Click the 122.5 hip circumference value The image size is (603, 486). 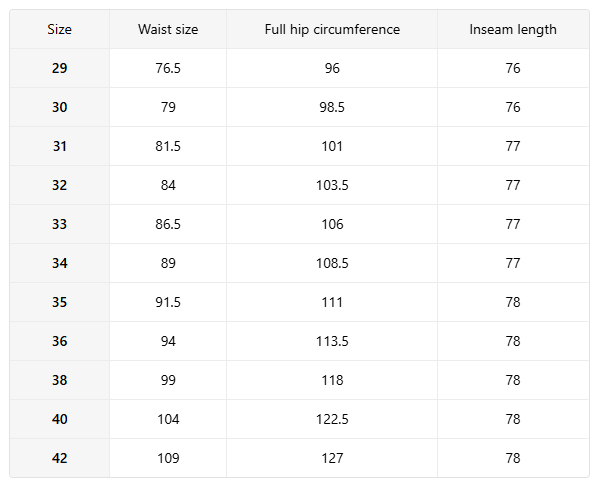click(x=332, y=419)
